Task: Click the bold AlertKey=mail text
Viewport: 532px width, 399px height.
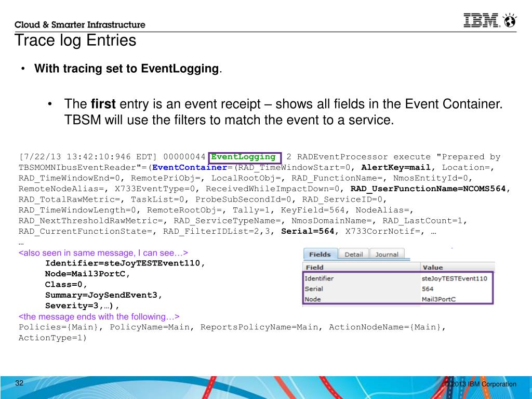Action: point(396,168)
